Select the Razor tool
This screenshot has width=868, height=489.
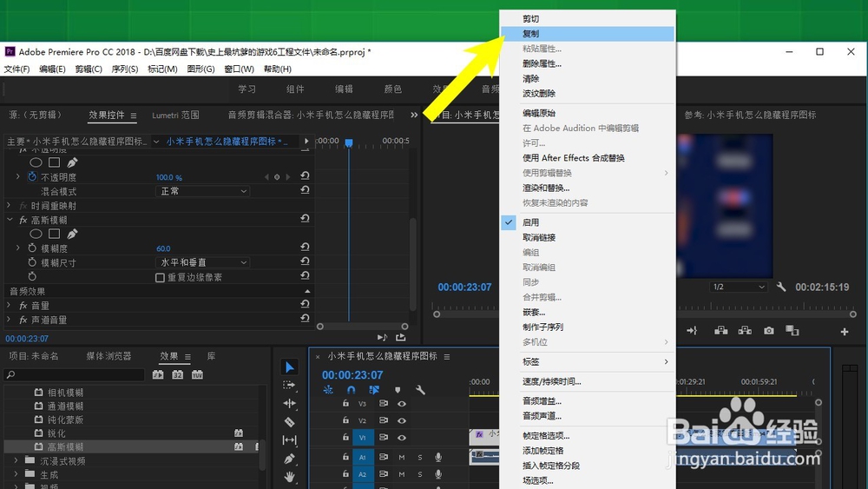coord(290,422)
